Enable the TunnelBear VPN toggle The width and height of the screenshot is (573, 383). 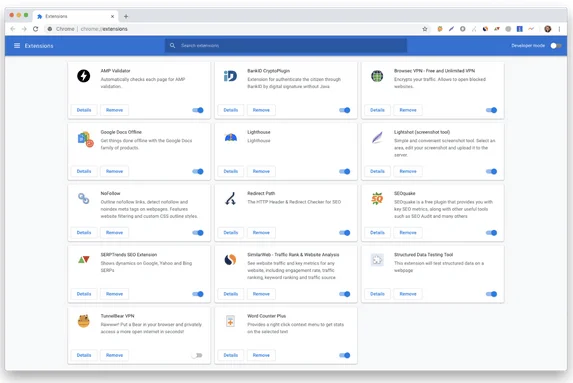(x=197, y=355)
